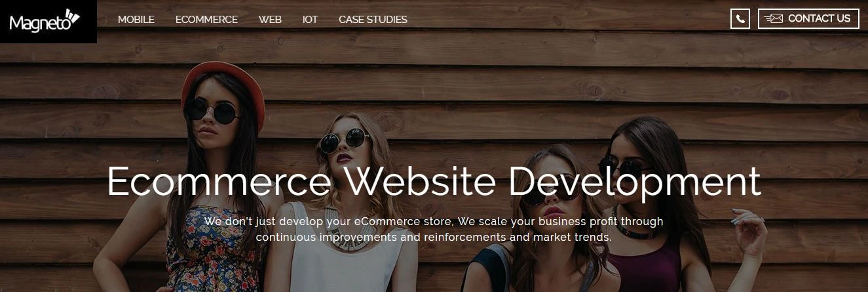Click the phone call icon
This screenshot has width=868, height=292.
tap(740, 19)
